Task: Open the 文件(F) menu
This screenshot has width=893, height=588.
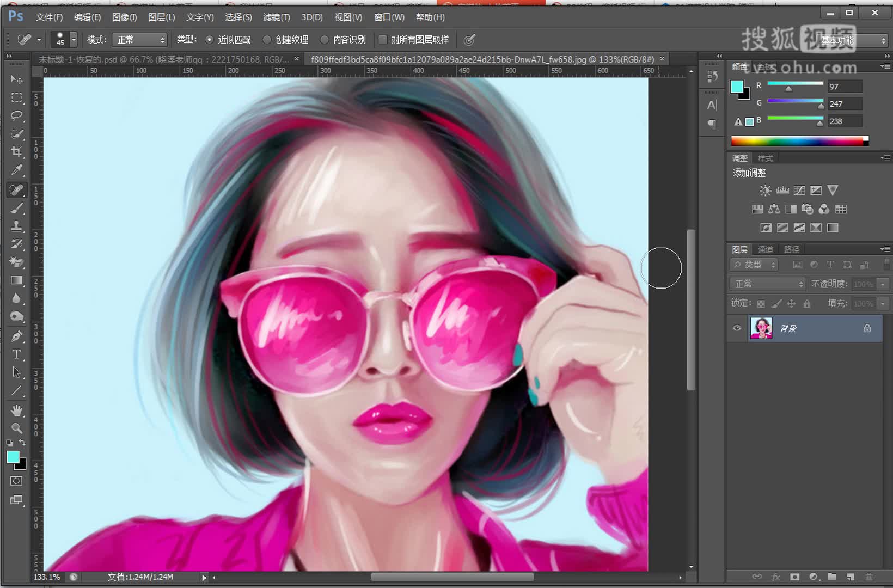Action: pos(49,17)
